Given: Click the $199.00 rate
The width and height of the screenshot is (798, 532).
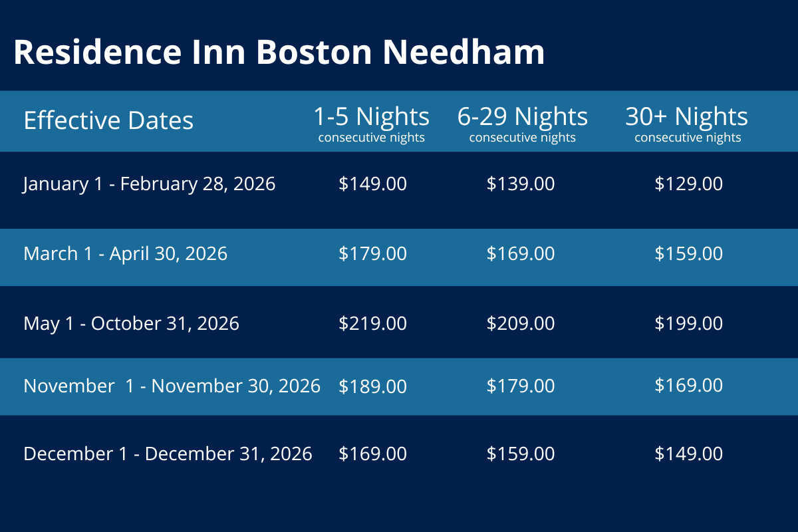Looking at the screenshot, I should [x=688, y=324].
